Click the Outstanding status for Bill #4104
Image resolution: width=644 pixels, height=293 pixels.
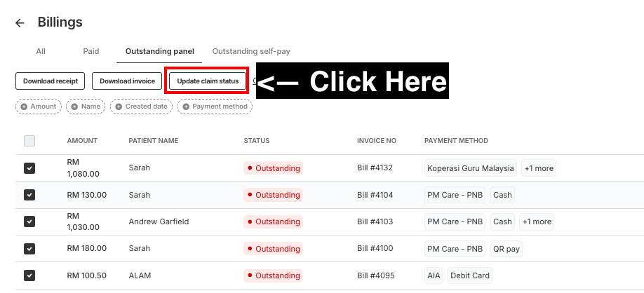(273, 195)
